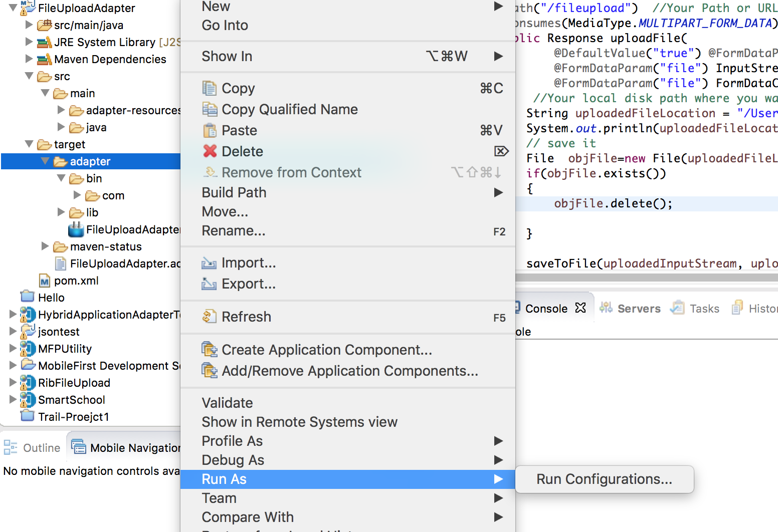Close the Console view tab
The height and width of the screenshot is (532, 778).
point(580,308)
